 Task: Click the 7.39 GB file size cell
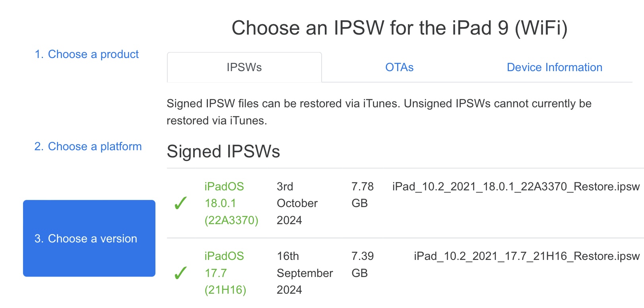[363, 264]
